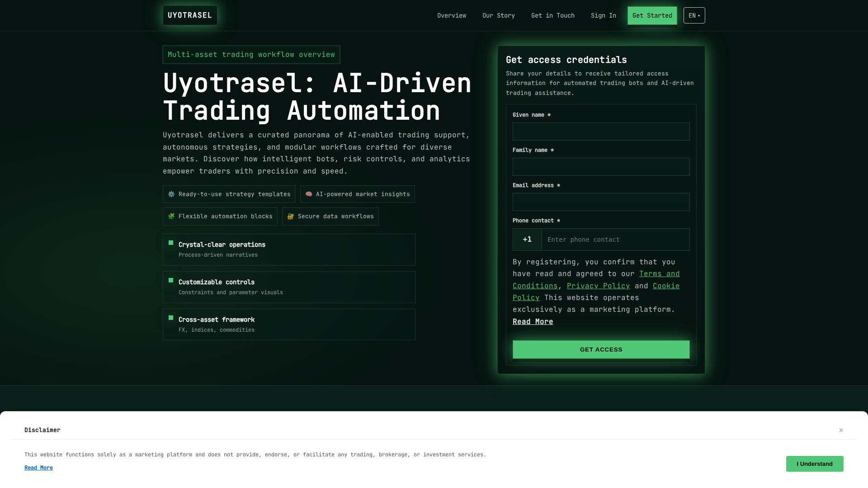Screen dimensions: 868x488
Task: Click the Uyotrasel AI-Driven Trading Automation headline
Action: [x=317, y=97]
